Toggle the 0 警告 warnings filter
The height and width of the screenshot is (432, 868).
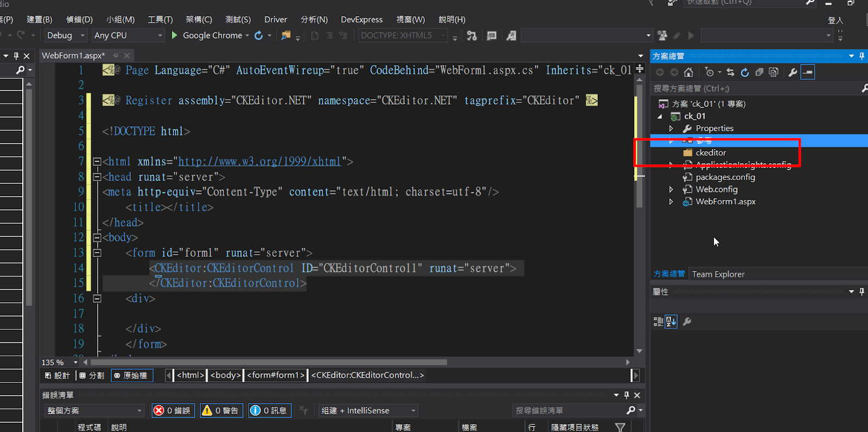tap(221, 411)
